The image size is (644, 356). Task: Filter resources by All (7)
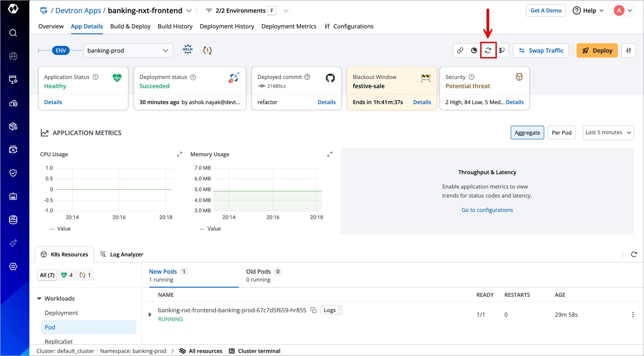click(47, 275)
